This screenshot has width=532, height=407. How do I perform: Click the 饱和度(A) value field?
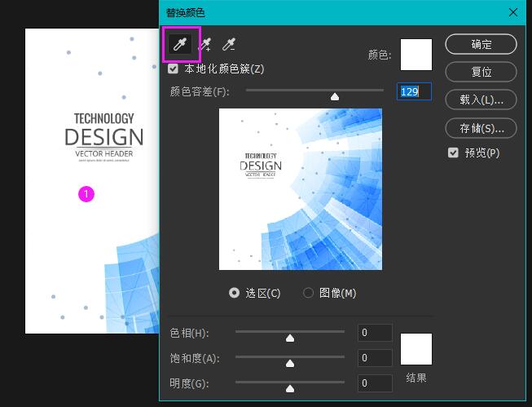[375, 358]
